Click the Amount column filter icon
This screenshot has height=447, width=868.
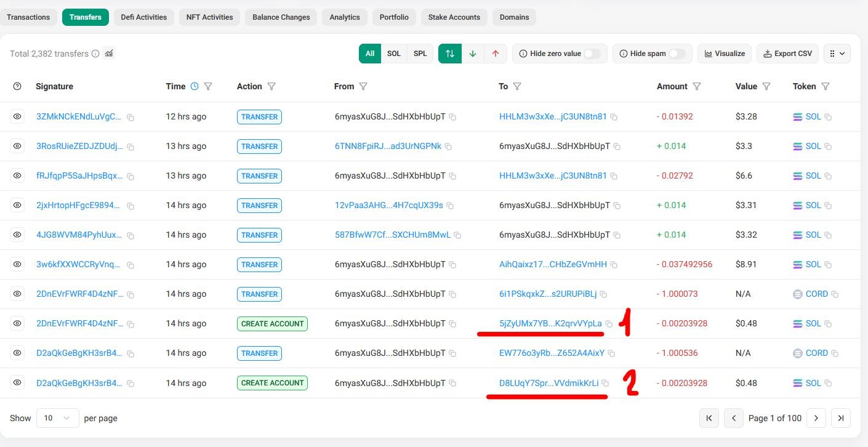[697, 86]
